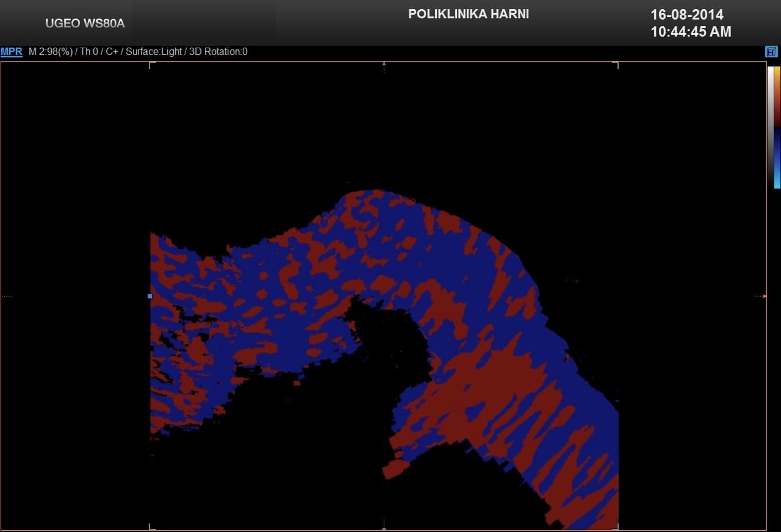Click the MPR mode link
This screenshot has height=532, width=781.
tap(12, 52)
